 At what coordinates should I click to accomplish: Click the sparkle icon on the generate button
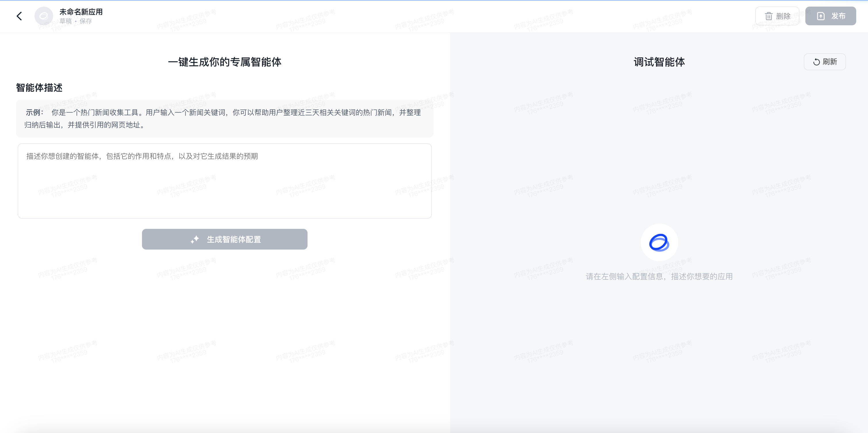pyautogui.click(x=195, y=240)
